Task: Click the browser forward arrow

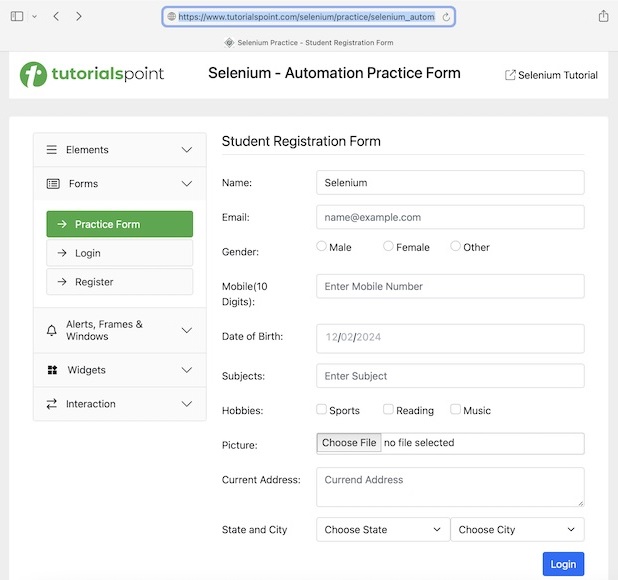Action: tap(79, 16)
